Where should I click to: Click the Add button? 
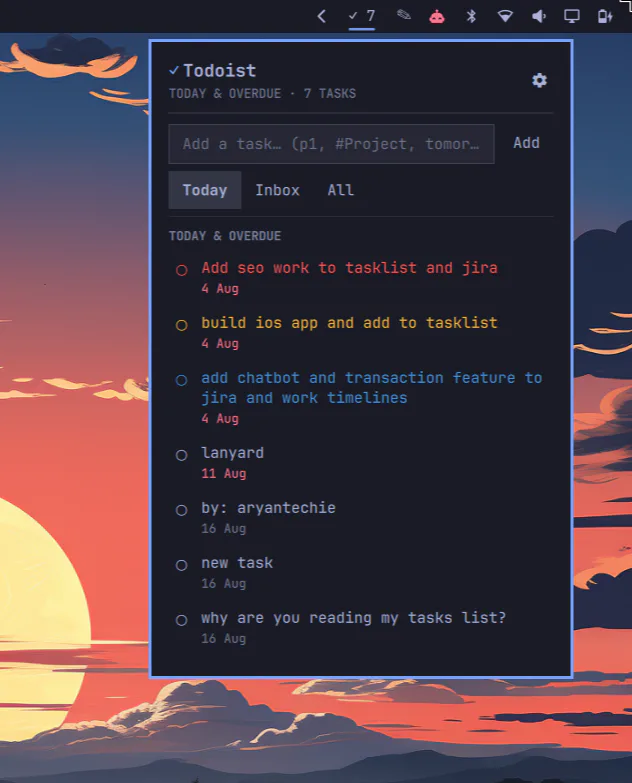[526, 143]
